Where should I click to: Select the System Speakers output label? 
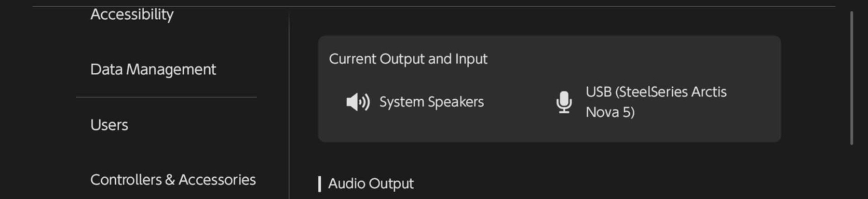click(431, 102)
